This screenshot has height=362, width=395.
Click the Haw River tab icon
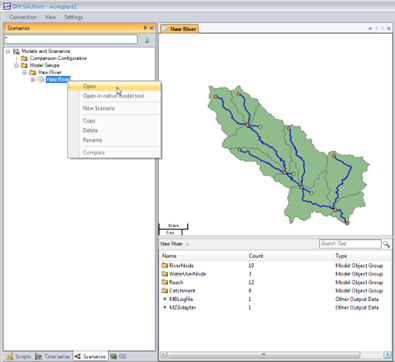[165, 29]
